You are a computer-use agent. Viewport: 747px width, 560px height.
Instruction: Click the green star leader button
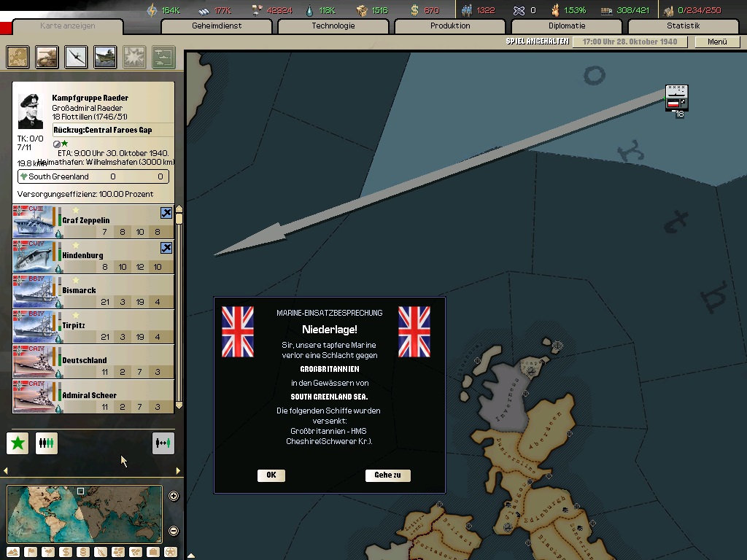click(18, 443)
